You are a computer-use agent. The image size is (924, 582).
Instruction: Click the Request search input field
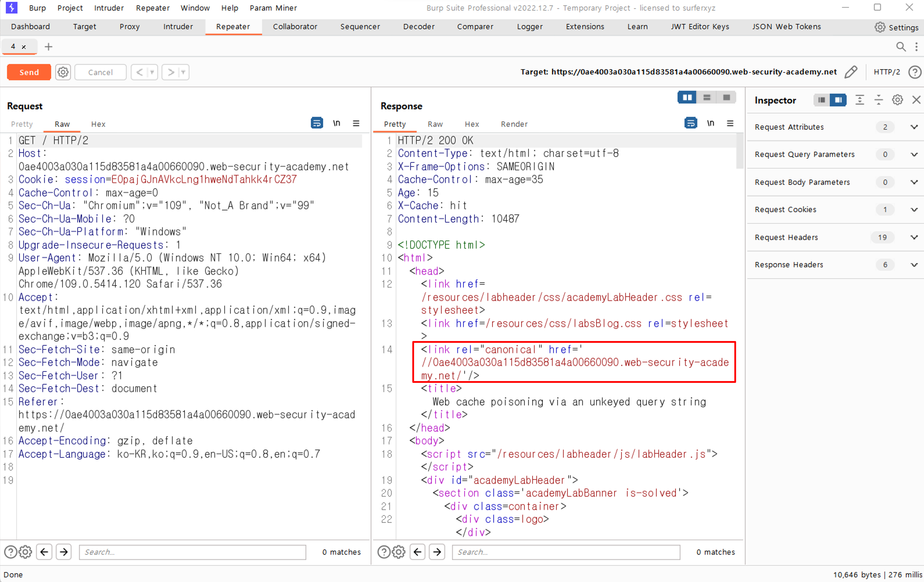tap(192, 552)
